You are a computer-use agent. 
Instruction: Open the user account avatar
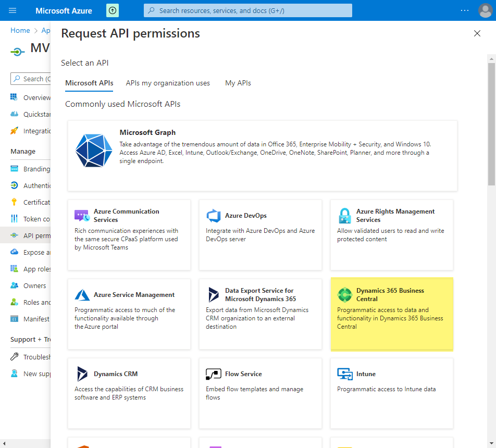(x=485, y=10)
